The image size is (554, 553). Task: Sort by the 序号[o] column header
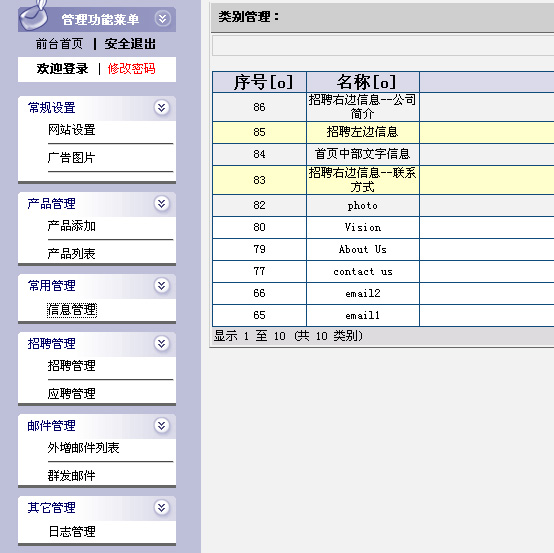[263, 82]
